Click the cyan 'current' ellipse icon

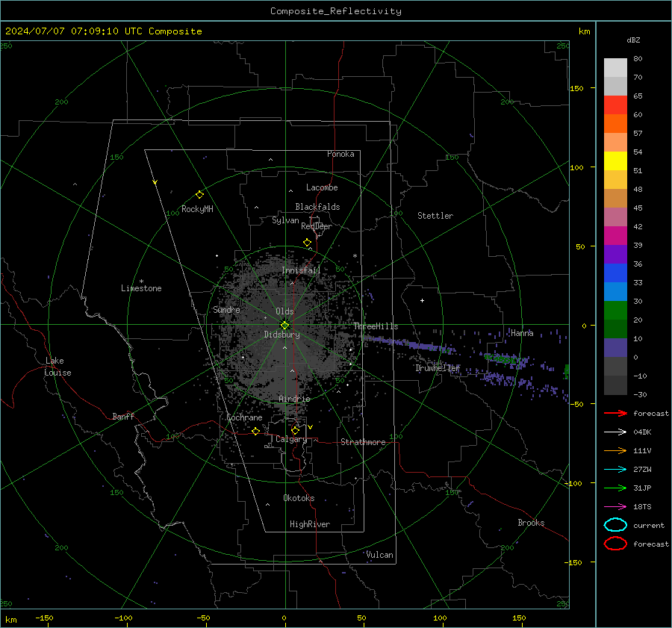(615, 525)
